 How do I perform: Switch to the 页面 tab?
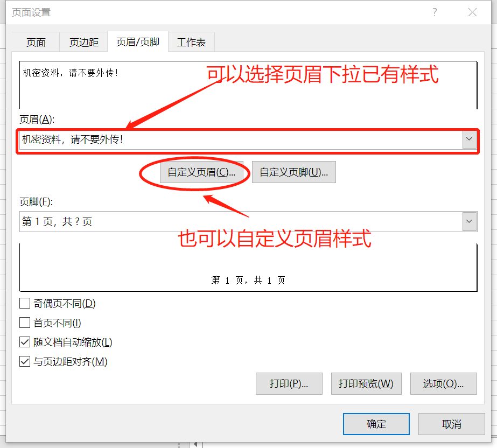[x=36, y=42]
